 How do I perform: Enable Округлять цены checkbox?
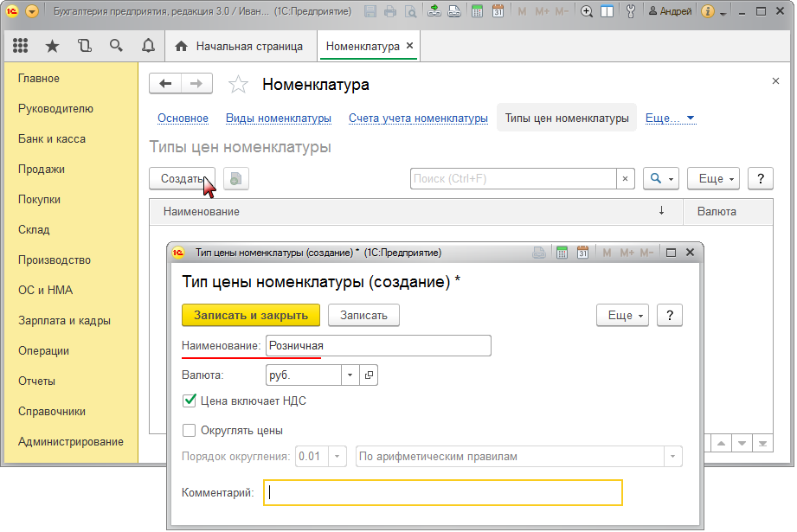click(x=190, y=431)
